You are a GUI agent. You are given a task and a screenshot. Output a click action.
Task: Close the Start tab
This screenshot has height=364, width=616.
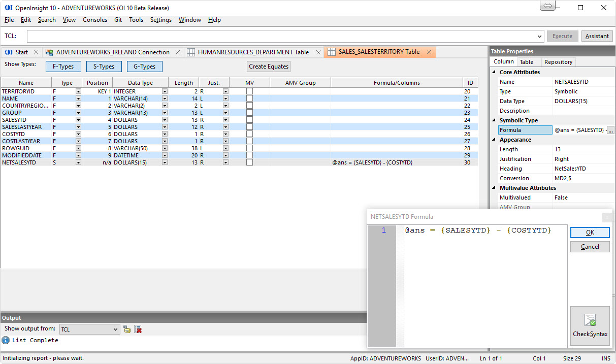(36, 52)
